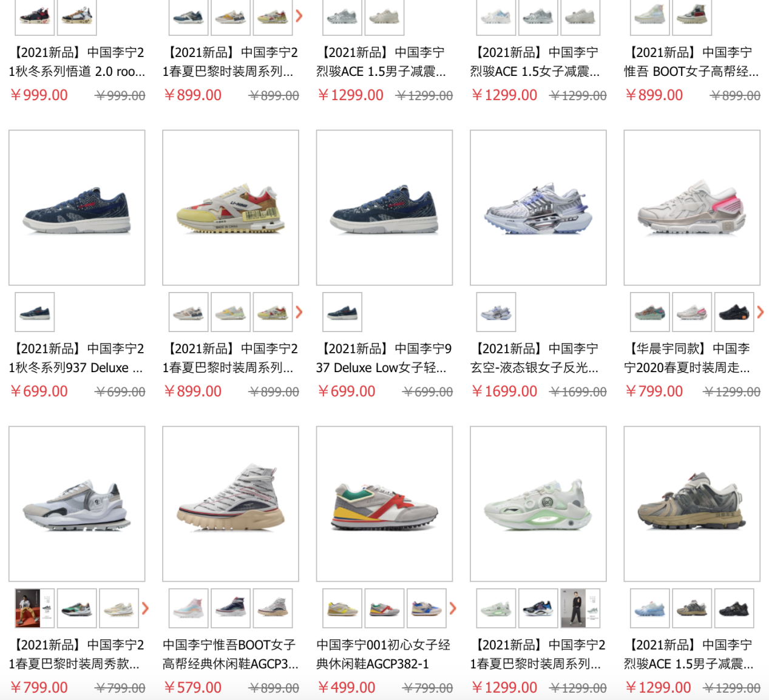The image size is (769, 700).
Task: Open the 玄空-液态银 silver sneaker image
Action: [x=538, y=208]
